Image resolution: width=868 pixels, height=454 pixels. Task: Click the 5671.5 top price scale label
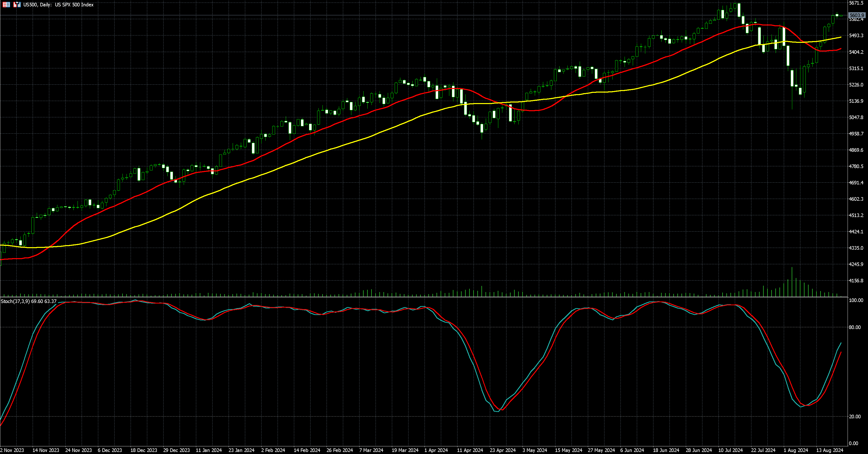coord(856,3)
